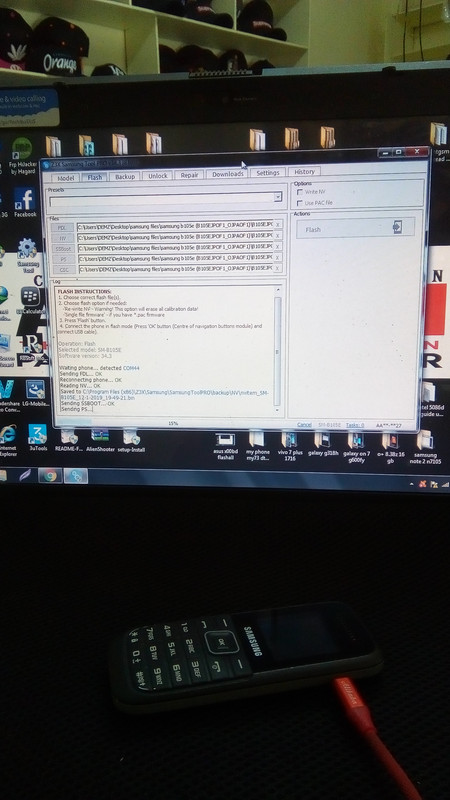The image size is (450, 800).
Task: Switch to Google Chrome in the taskbar
Action: coord(50,476)
